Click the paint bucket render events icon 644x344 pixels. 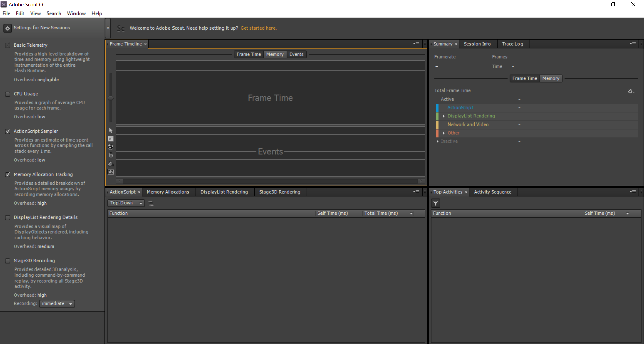[x=111, y=164]
